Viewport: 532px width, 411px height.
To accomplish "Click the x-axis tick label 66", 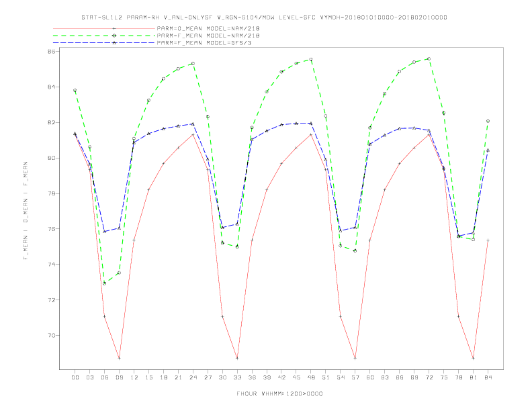I will point(400,377).
